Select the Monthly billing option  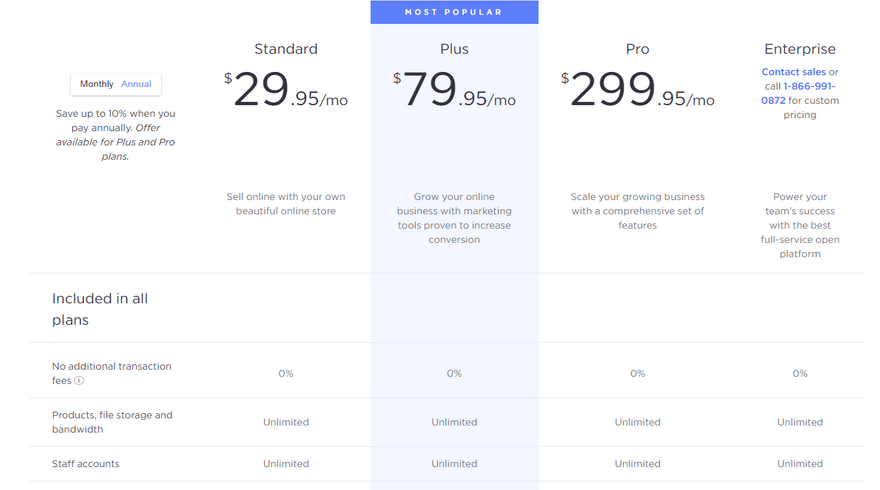point(97,84)
